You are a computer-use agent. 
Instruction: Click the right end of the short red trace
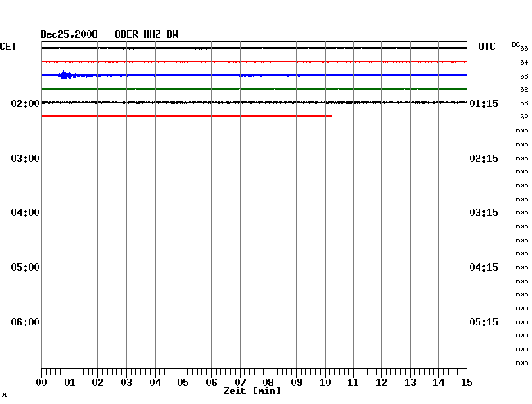pyautogui.click(x=331, y=116)
